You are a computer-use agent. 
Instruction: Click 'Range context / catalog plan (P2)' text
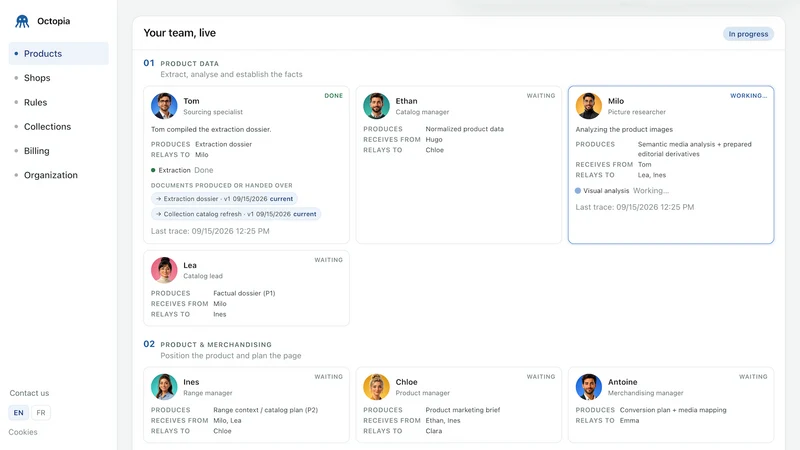(265, 410)
